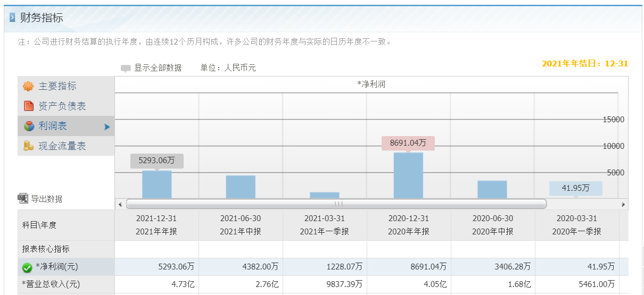Click the 2021-12-31 net profit bar
644x295 pixels.
(x=157, y=184)
